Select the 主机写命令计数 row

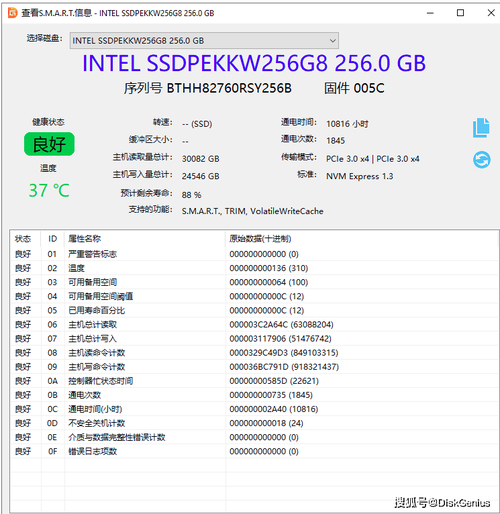[253, 367]
